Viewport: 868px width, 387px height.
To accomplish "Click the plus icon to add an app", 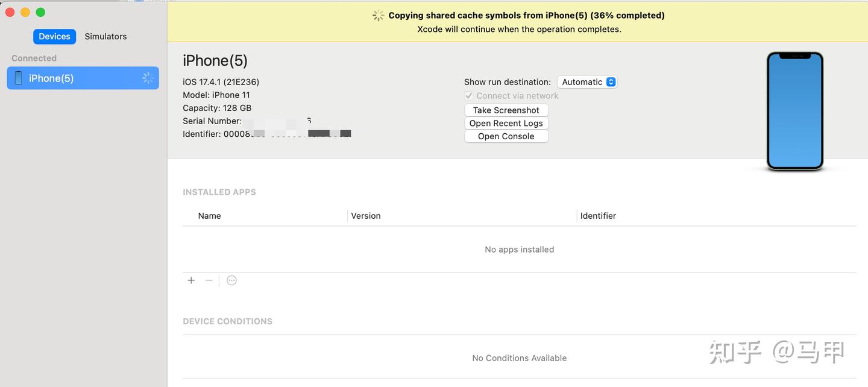I will point(191,280).
